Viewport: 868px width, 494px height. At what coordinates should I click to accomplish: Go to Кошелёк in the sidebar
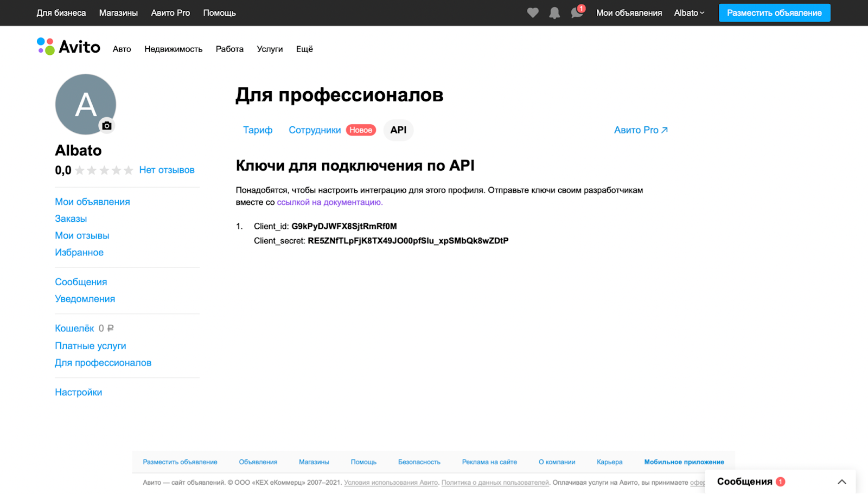75,329
